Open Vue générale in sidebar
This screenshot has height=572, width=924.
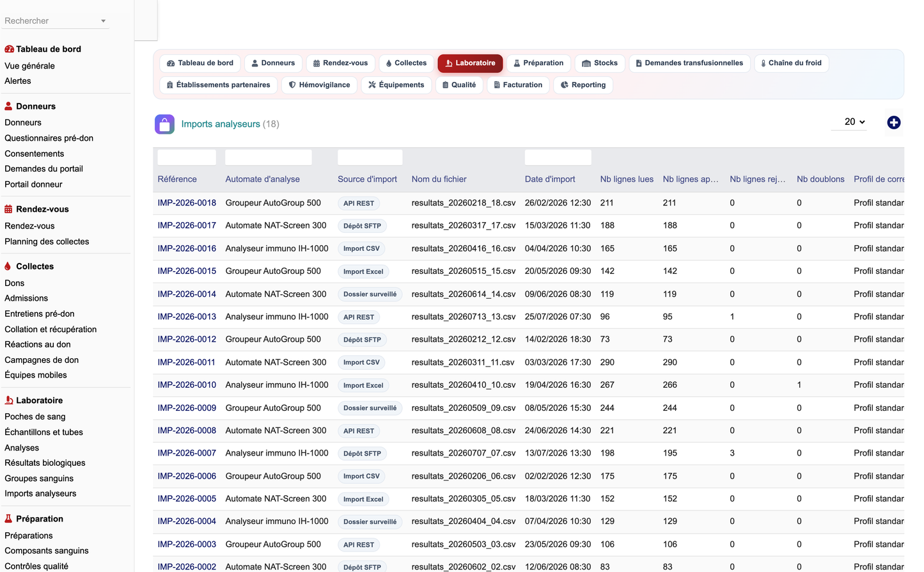(x=29, y=66)
